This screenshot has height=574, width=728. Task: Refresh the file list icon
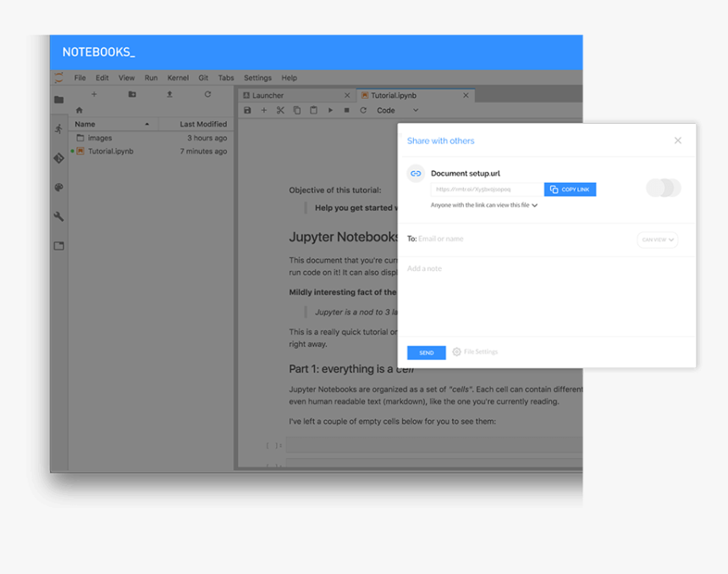coord(207,94)
